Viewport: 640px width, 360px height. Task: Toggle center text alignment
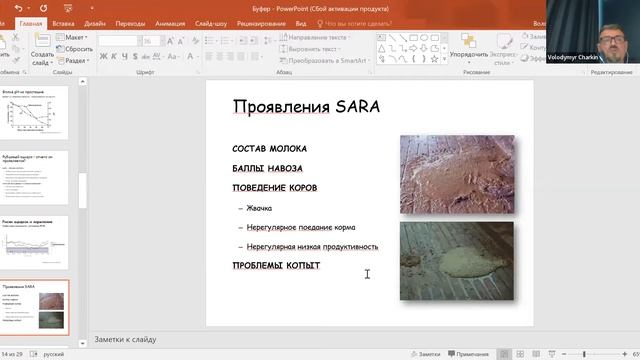pyautogui.click(x=220, y=56)
